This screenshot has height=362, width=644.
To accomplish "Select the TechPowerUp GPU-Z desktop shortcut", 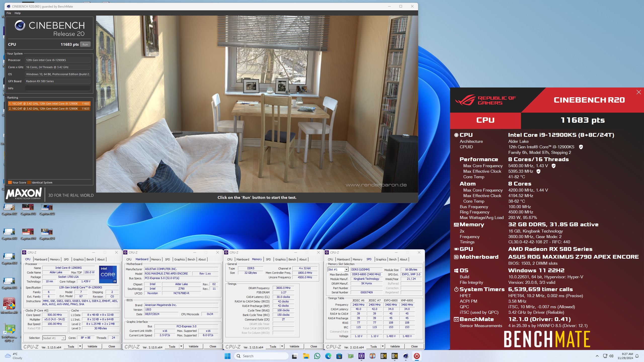I will click(x=9, y=333).
